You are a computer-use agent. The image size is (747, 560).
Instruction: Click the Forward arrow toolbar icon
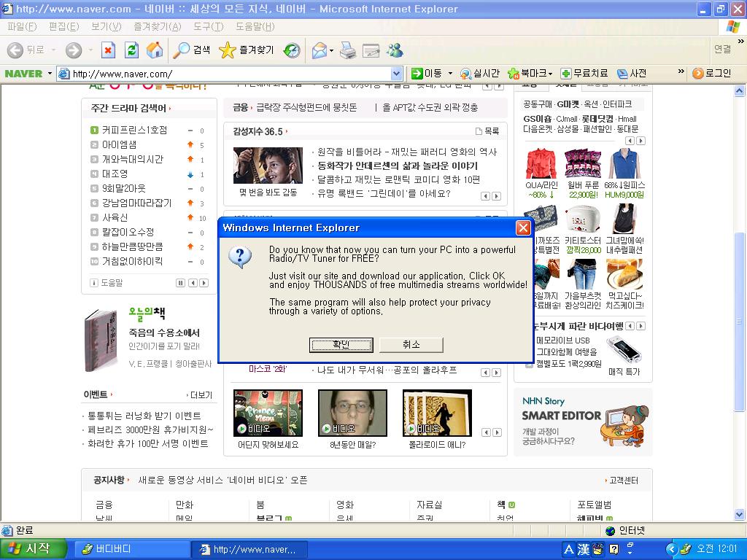tap(74, 50)
